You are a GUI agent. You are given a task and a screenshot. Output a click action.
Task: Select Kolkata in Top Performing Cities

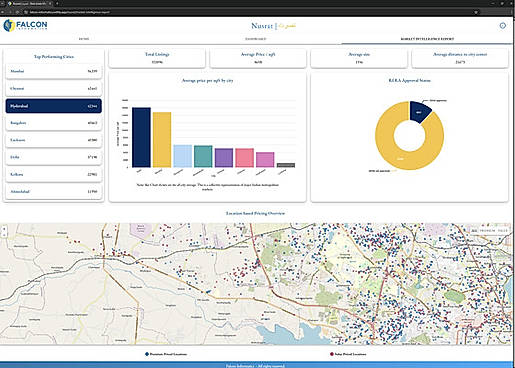coord(54,175)
